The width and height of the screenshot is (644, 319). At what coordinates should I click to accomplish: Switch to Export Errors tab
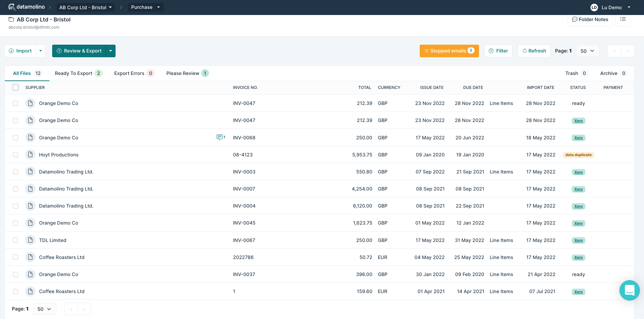coord(134,73)
